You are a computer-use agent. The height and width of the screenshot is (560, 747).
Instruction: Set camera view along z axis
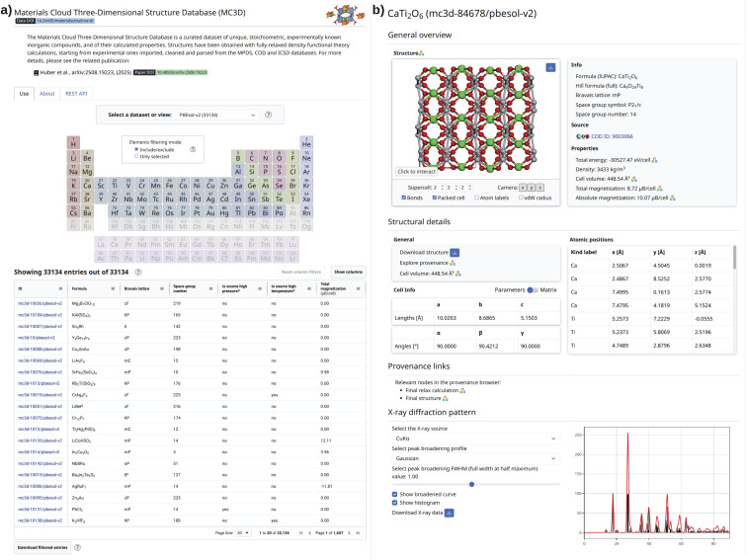point(539,188)
